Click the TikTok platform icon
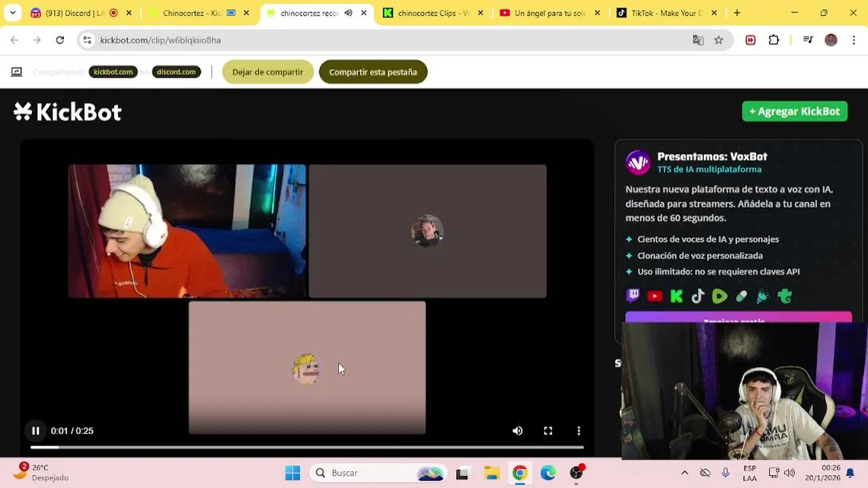The width and height of the screenshot is (868, 488). 698,296
